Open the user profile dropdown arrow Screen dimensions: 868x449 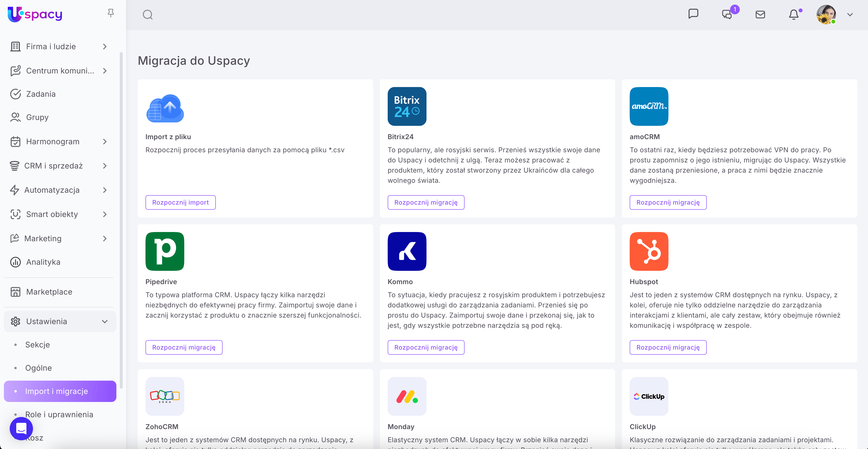[850, 15]
